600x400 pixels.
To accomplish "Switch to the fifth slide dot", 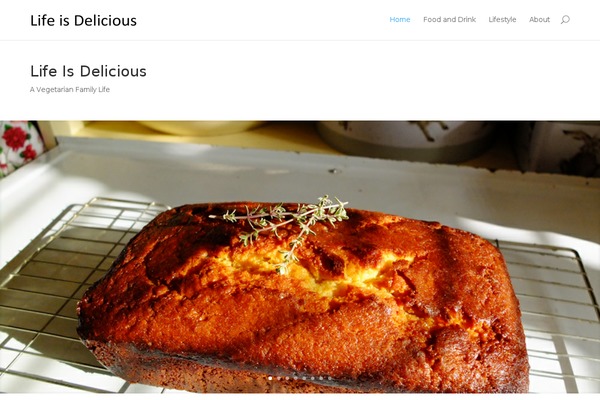I will 304,378.
